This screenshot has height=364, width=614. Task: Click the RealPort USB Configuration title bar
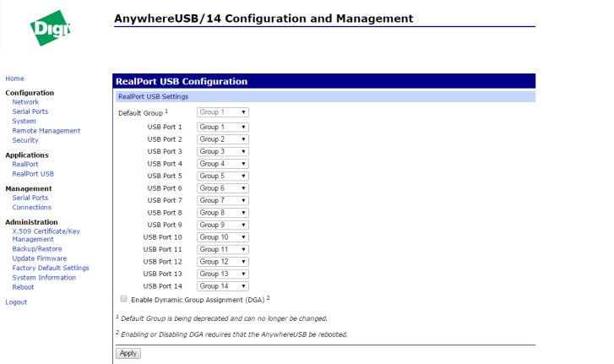[323, 81]
